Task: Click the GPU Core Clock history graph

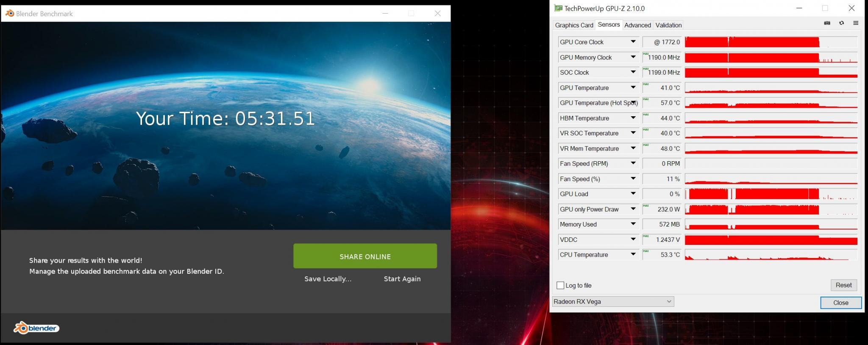Action: (771, 42)
